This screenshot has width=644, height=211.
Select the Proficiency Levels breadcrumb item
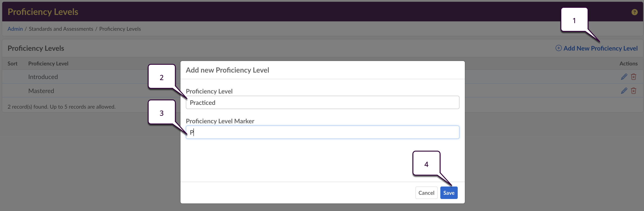click(120, 29)
